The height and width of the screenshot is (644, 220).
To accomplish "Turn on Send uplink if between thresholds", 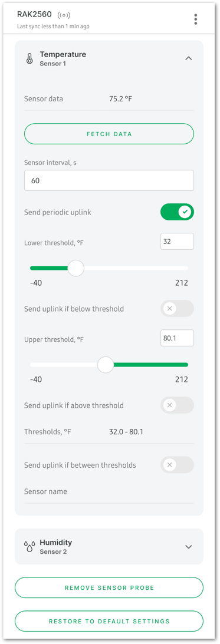I will [177, 465].
